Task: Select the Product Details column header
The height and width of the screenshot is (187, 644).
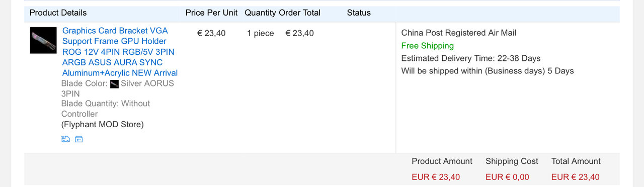Action: (58, 13)
